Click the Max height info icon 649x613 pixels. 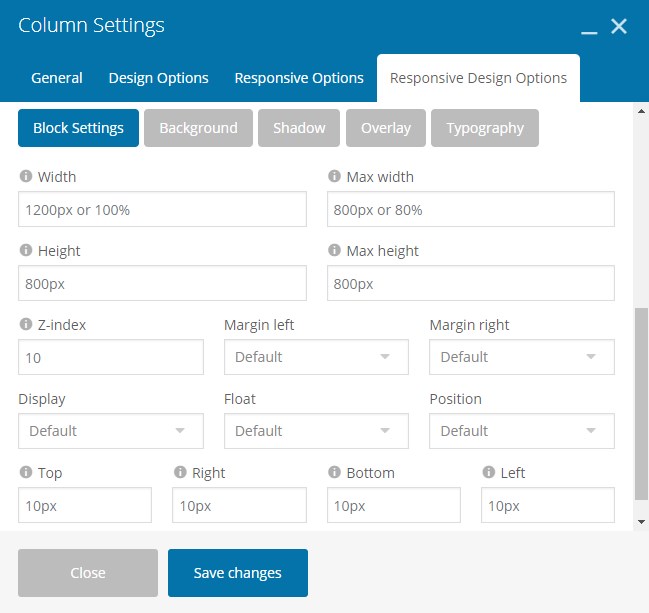[334, 251]
